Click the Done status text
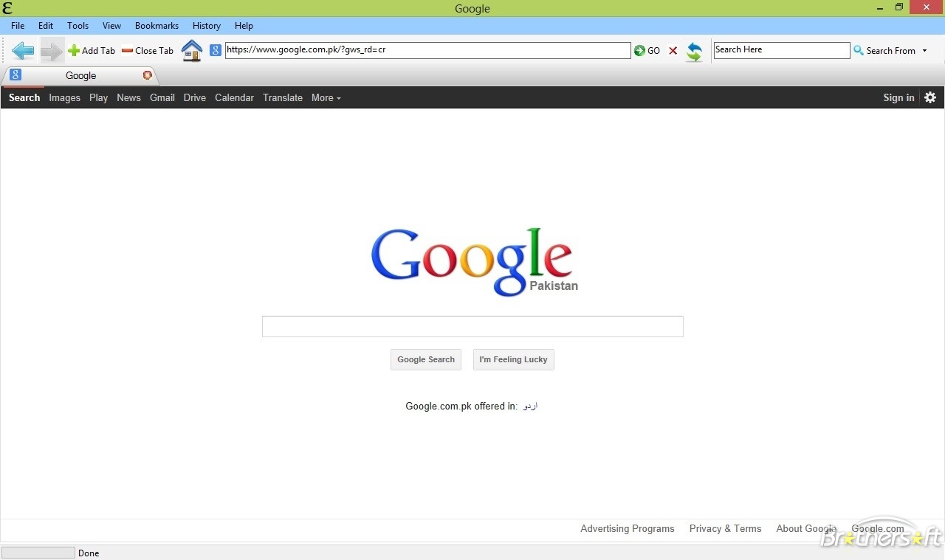Image resolution: width=945 pixels, height=560 pixels. pos(89,553)
